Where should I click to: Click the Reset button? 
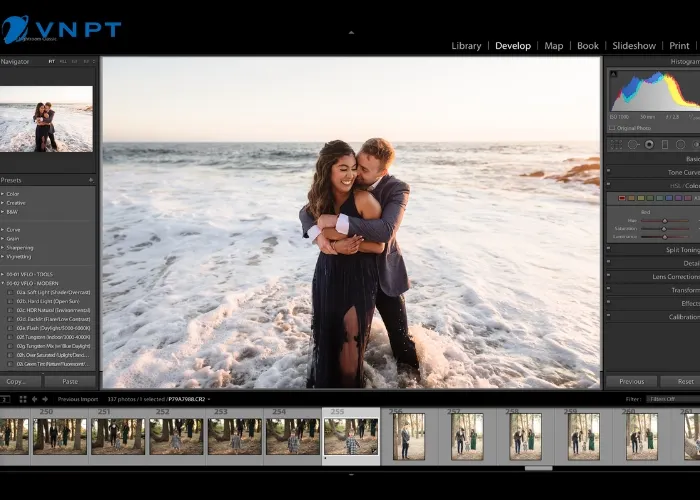pos(680,382)
